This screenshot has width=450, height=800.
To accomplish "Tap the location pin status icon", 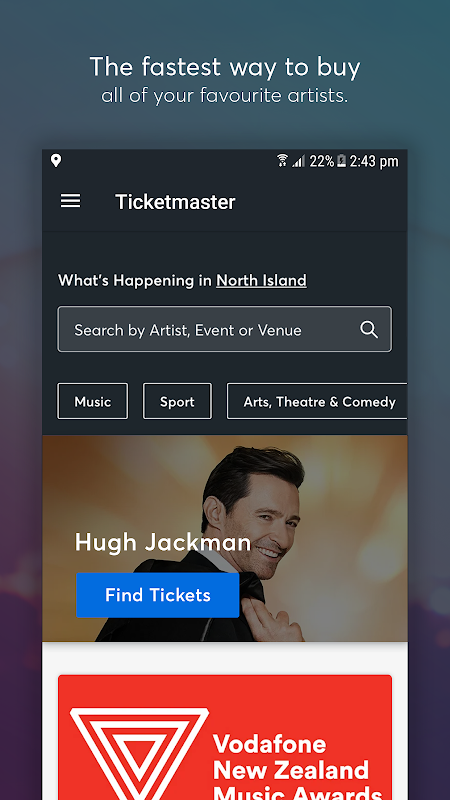I will pyautogui.click(x=56, y=161).
